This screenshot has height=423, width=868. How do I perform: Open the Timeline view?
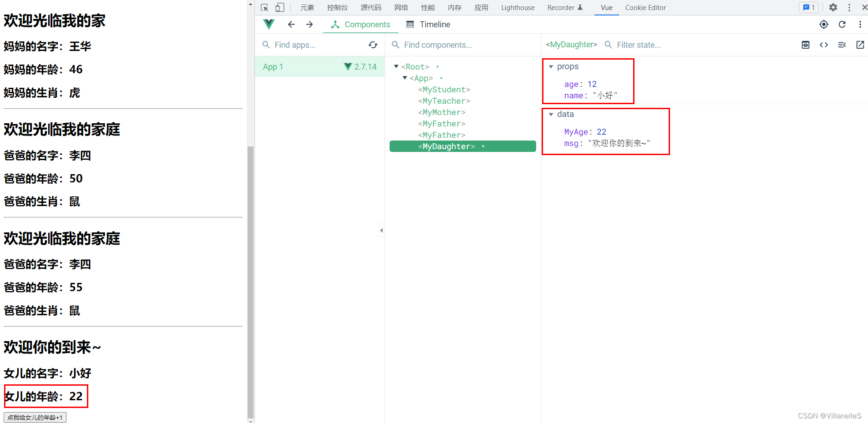[428, 25]
